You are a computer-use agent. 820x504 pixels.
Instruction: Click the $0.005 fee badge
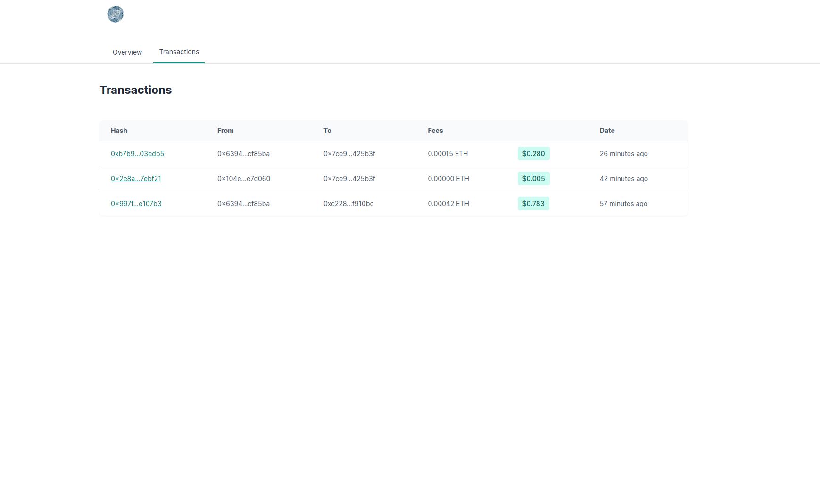click(x=533, y=179)
